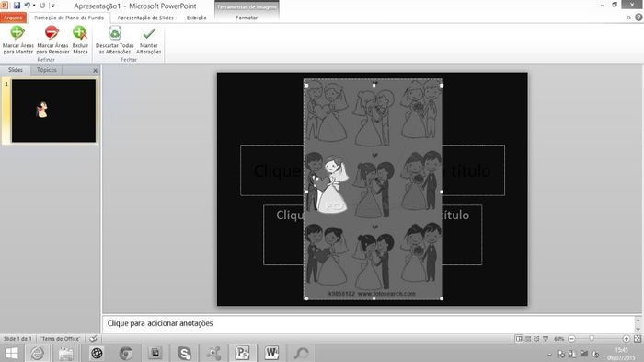Switch to Remoção de Plano de Fundo tab
Screen dimensions: 644x362
coord(69,18)
